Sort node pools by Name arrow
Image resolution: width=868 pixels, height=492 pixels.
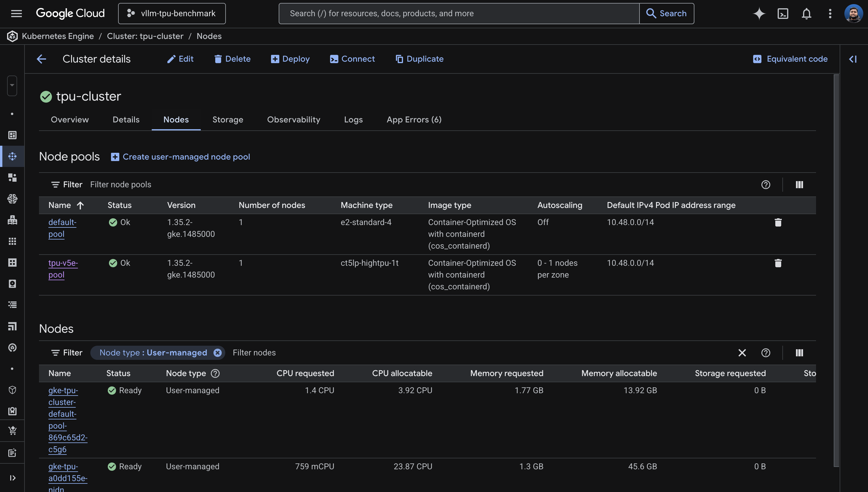point(81,205)
